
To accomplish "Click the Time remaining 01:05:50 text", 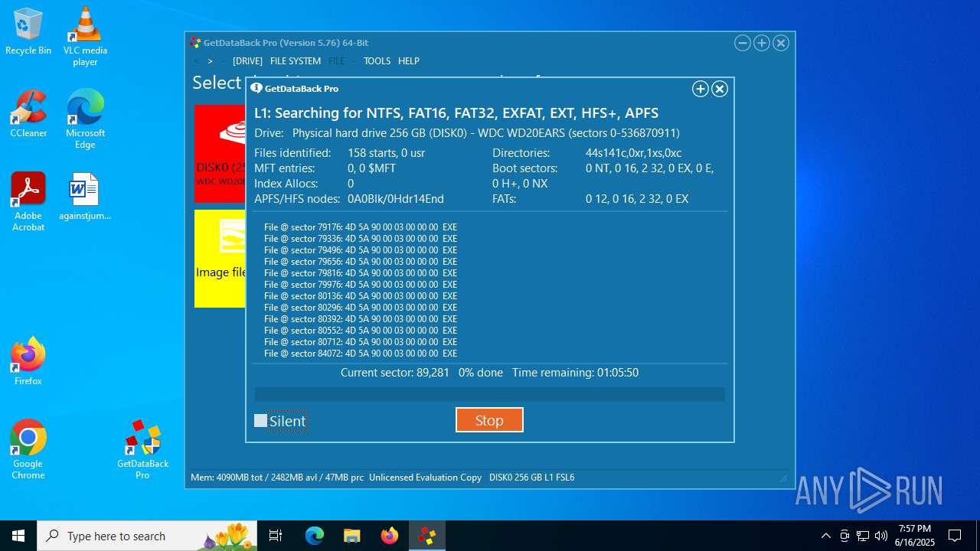I will [x=575, y=373].
